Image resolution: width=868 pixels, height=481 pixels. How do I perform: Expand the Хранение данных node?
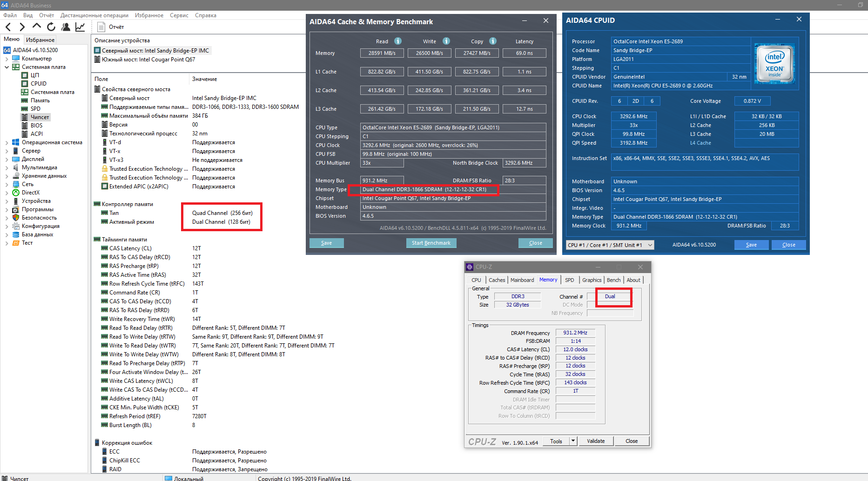7,176
